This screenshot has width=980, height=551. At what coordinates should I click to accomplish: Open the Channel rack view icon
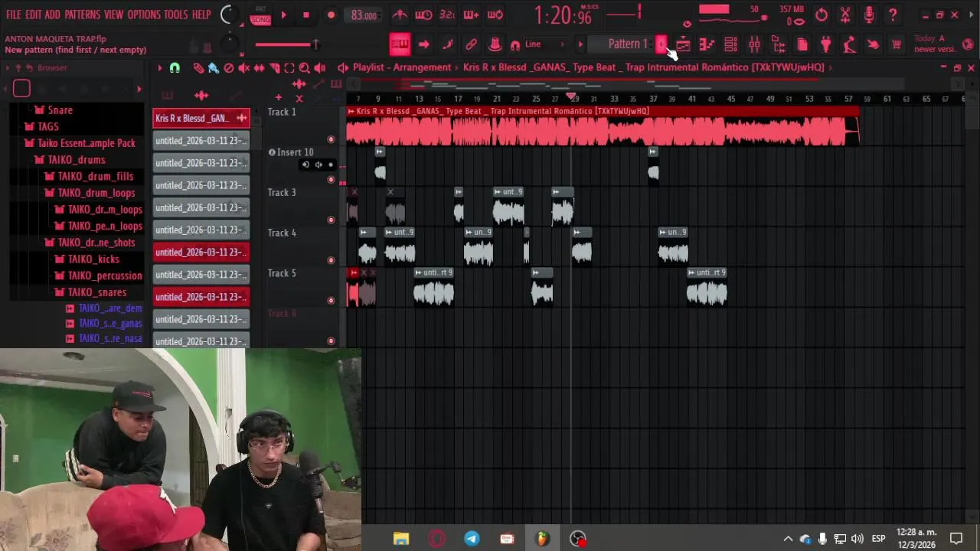730,44
